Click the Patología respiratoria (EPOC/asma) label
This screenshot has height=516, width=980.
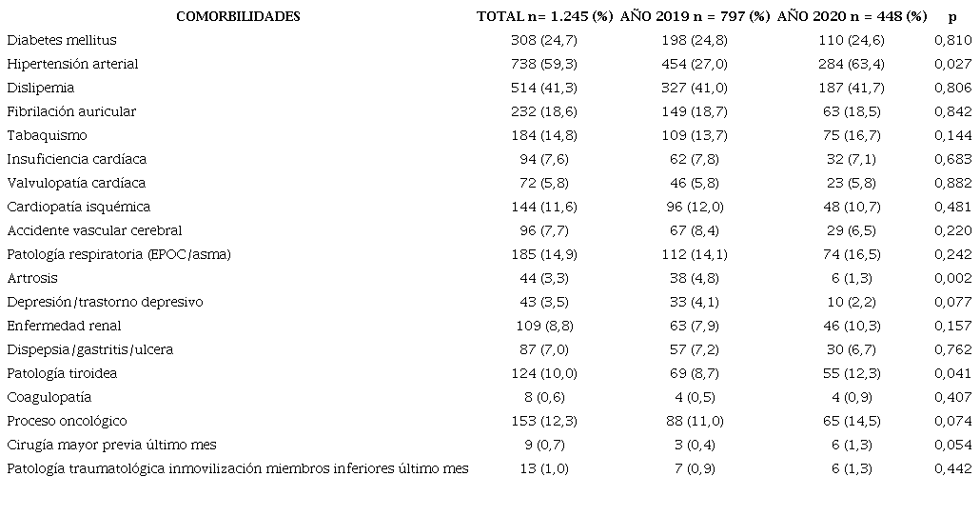[119, 254]
